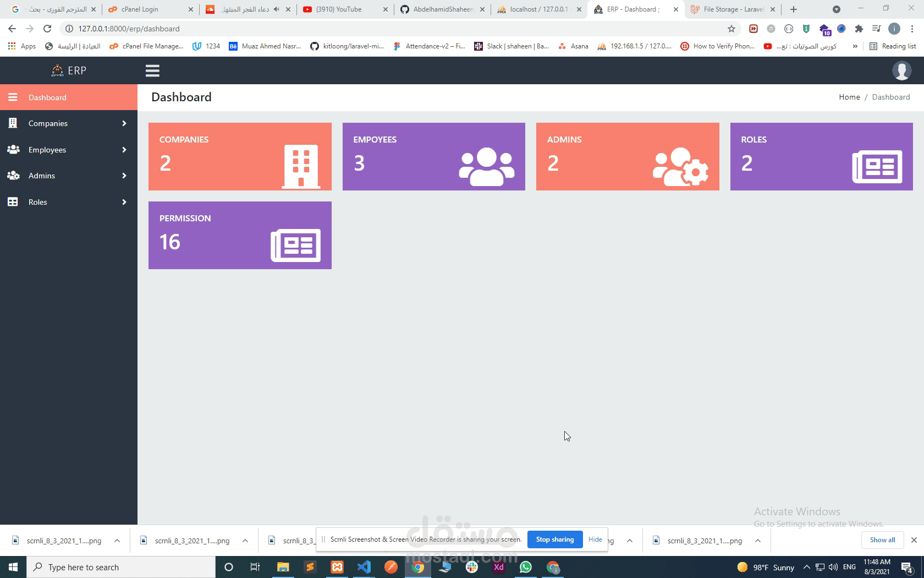Image resolution: width=924 pixels, height=578 pixels.
Task: Click the Roles table icon in the sidebar
Action: [13, 202]
